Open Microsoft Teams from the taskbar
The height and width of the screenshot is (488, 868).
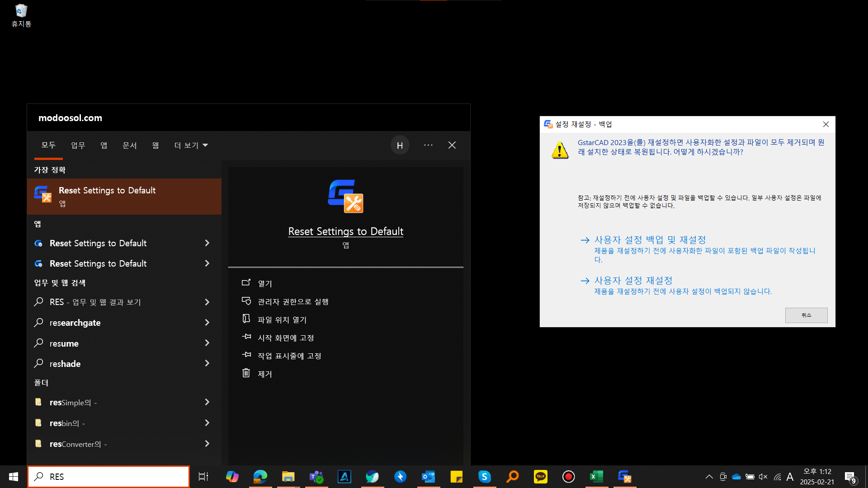pos(316,477)
